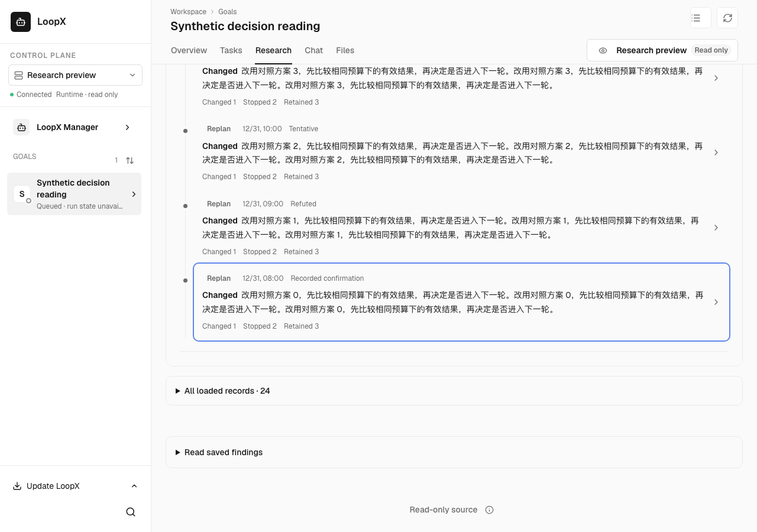The image size is (757, 532).
Task: Click the Research preview Read only button
Action: click(662, 50)
